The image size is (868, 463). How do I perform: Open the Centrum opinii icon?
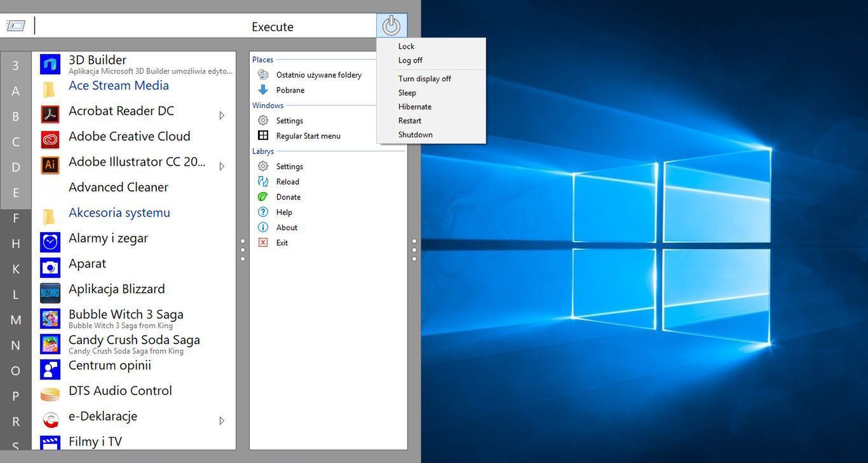pyautogui.click(x=50, y=370)
